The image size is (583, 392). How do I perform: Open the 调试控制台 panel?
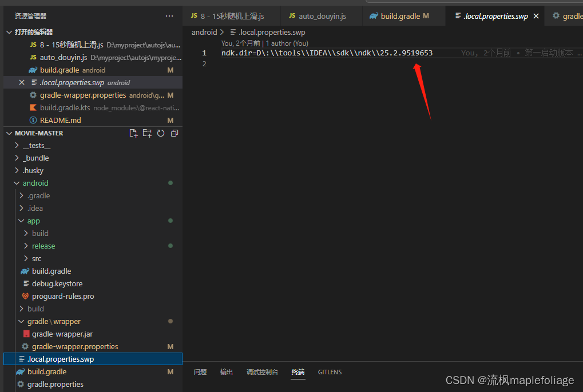(x=262, y=371)
